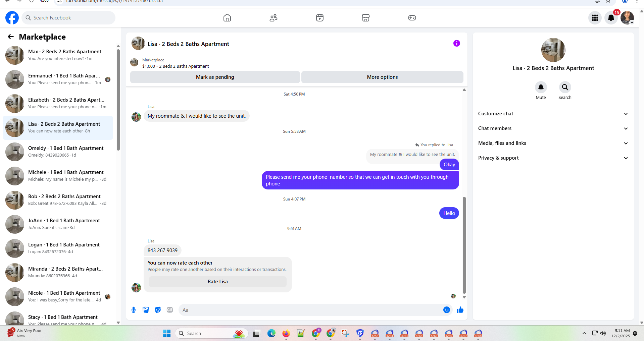644x341 pixels.
Task: Open the Friends icon in top navigation
Action: (274, 18)
